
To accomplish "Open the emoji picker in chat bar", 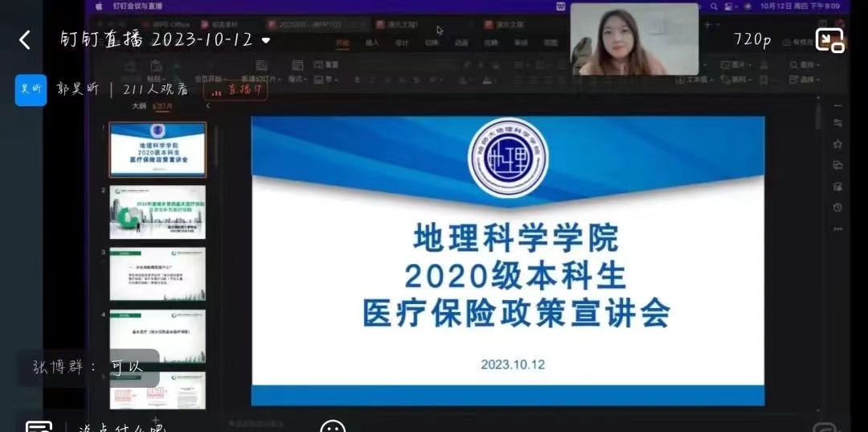I will pyautogui.click(x=333, y=426).
